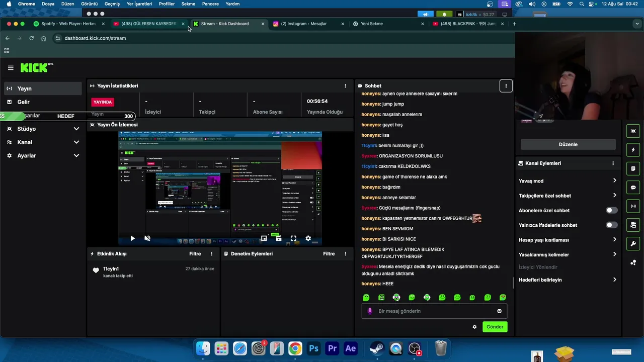Click the Bir mesaj gönderin input
644x362 pixels.
[x=434, y=311]
